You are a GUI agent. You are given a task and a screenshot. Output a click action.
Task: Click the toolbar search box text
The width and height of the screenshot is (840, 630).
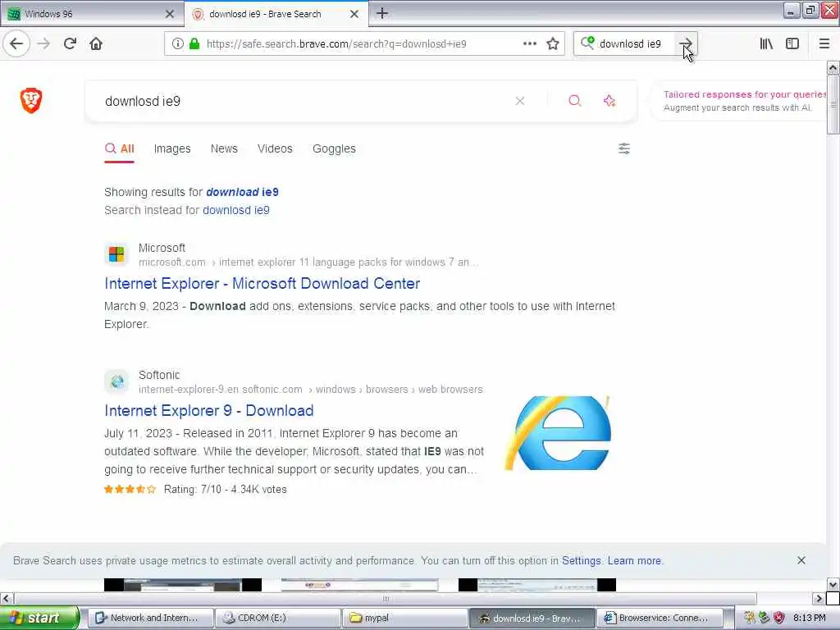pyautogui.click(x=630, y=44)
